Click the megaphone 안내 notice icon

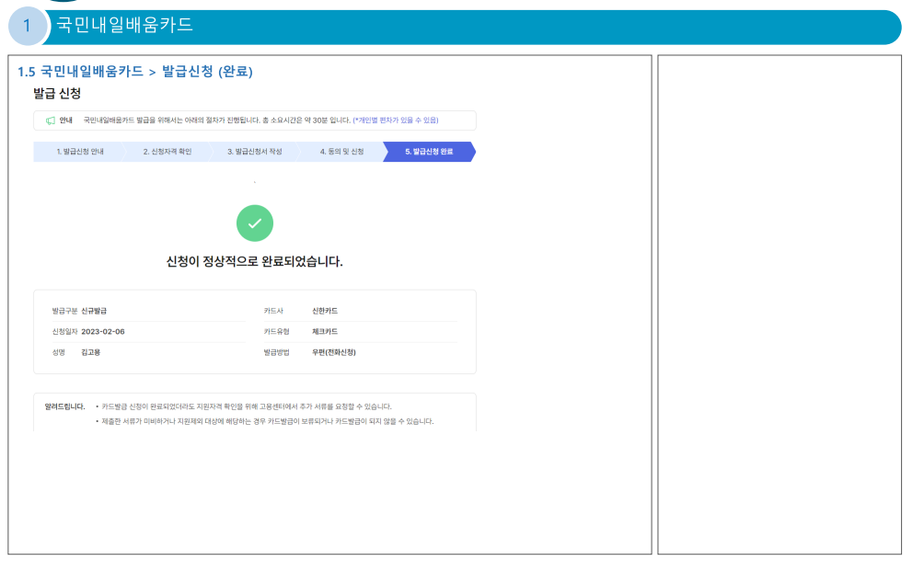(51, 120)
